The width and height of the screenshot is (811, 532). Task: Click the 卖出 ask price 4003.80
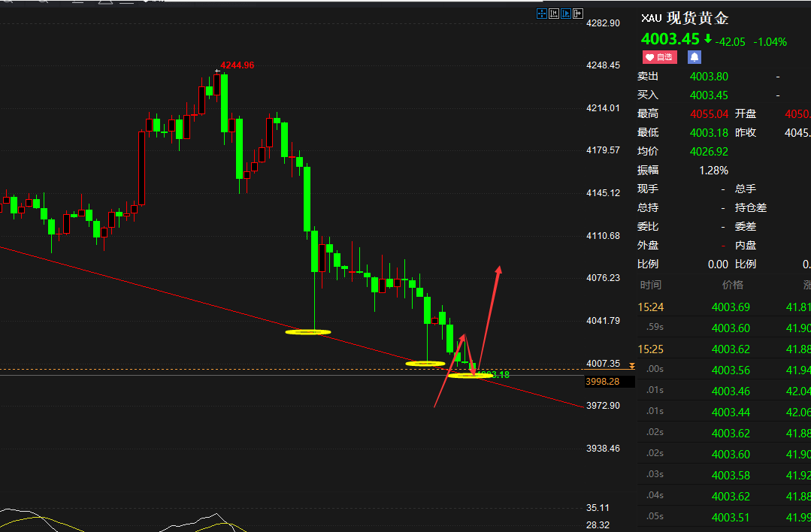click(x=709, y=77)
